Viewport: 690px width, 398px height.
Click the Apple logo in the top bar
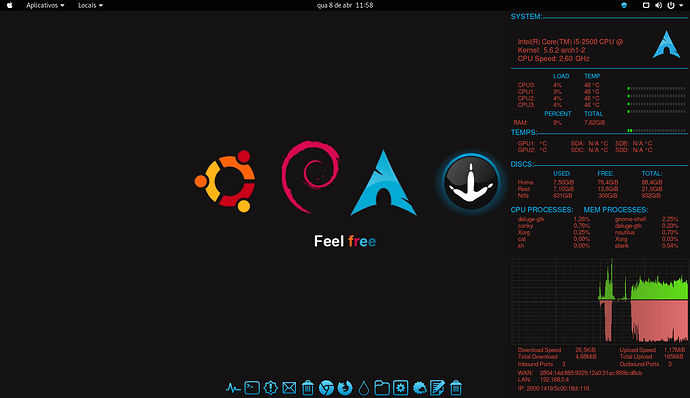[x=10, y=5]
